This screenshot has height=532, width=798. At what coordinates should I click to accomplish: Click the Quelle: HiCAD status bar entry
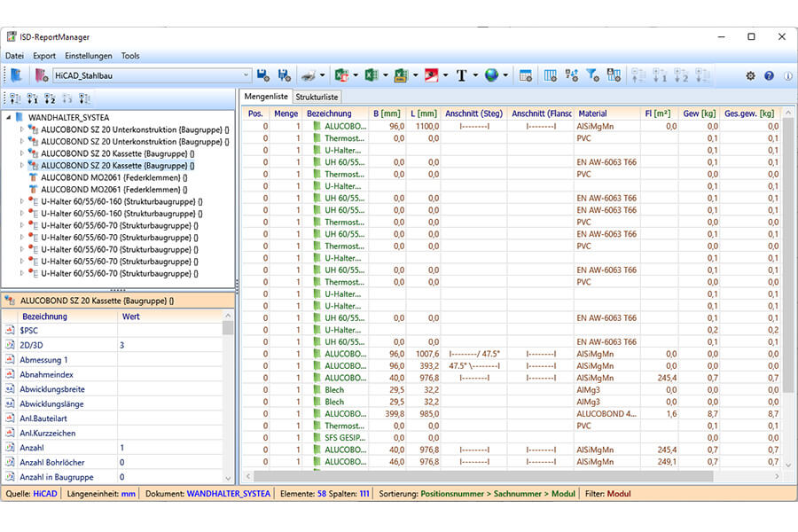(x=32, y=494)
